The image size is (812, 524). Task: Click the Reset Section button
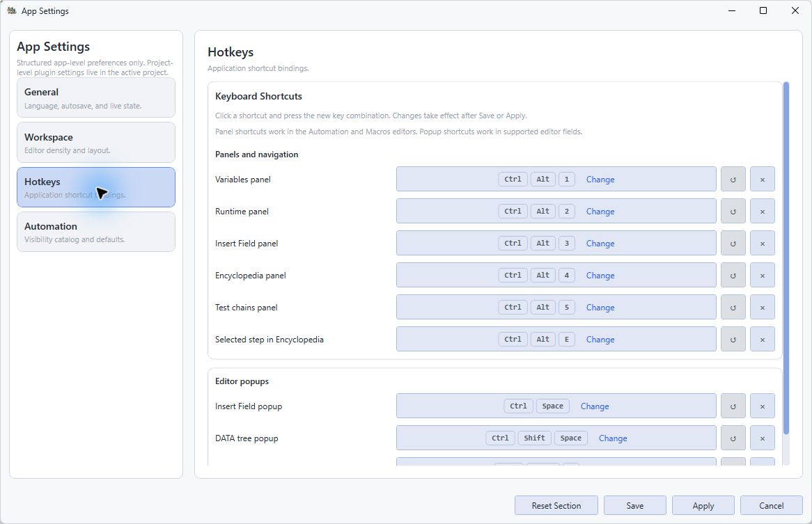[x=556, y=505]
